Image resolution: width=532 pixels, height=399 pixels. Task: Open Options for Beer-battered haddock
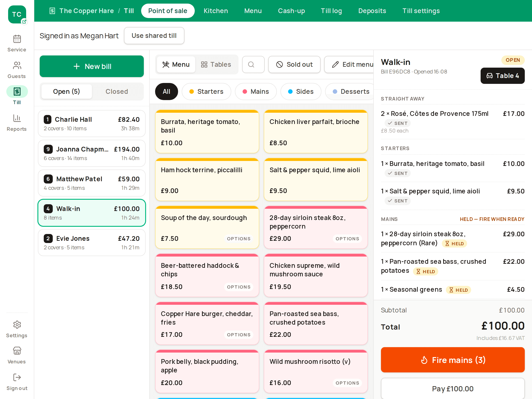coord(238,287)
